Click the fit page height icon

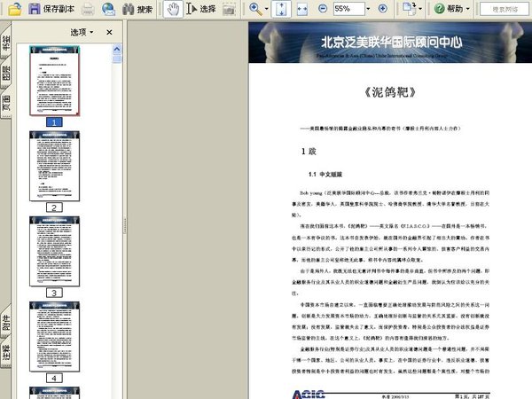(281, 9)
